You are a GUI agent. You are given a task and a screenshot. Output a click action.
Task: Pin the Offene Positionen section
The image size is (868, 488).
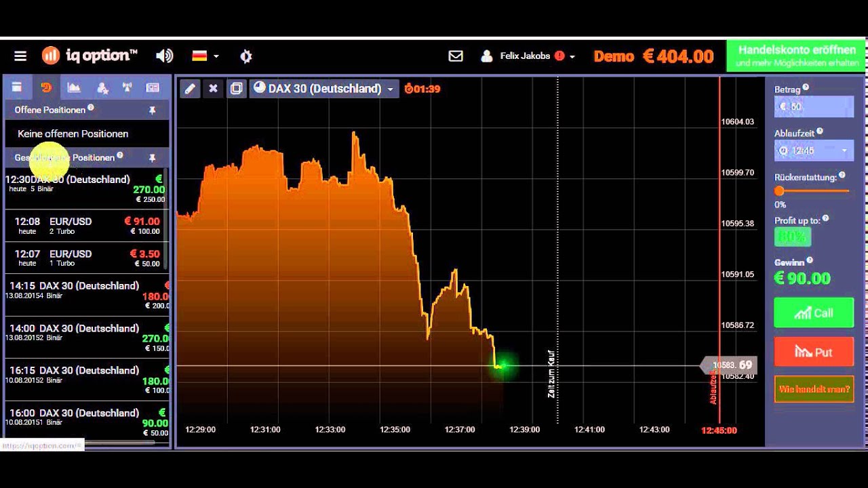153,110
